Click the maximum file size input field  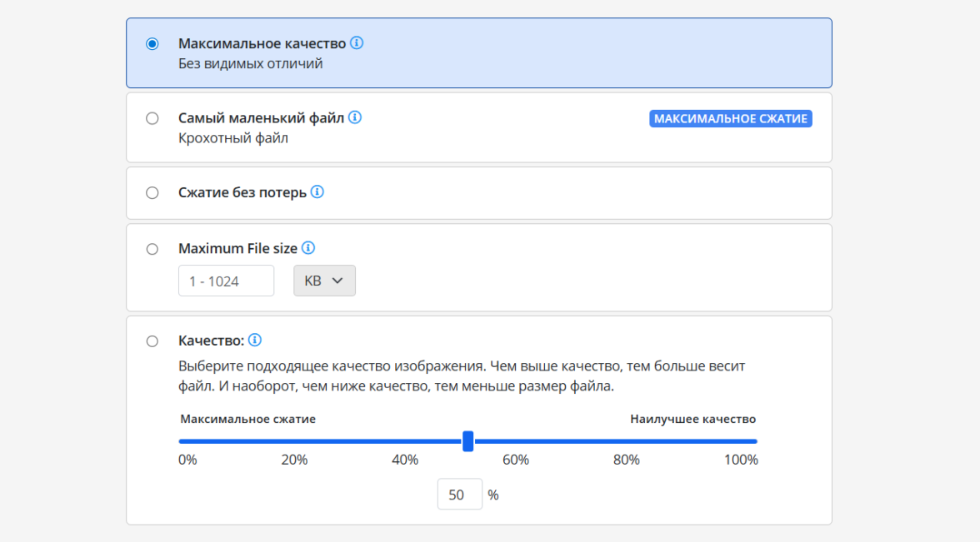click(226, 281)
